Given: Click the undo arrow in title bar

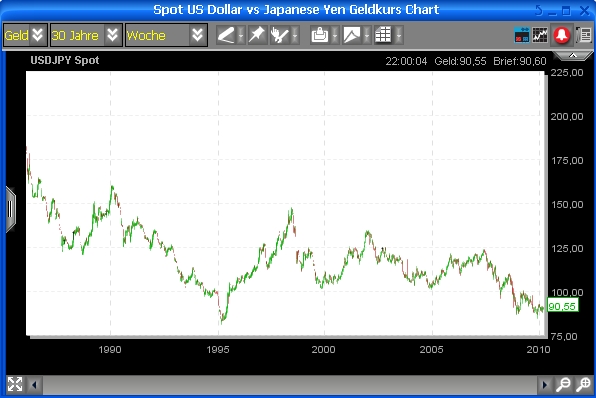Looking at the screenshot, I should (538, 10).
